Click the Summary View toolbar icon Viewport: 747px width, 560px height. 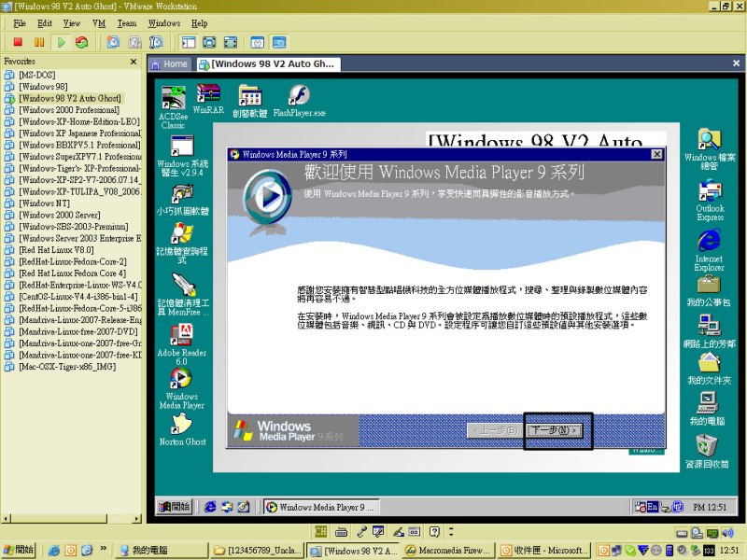(258, 42)
